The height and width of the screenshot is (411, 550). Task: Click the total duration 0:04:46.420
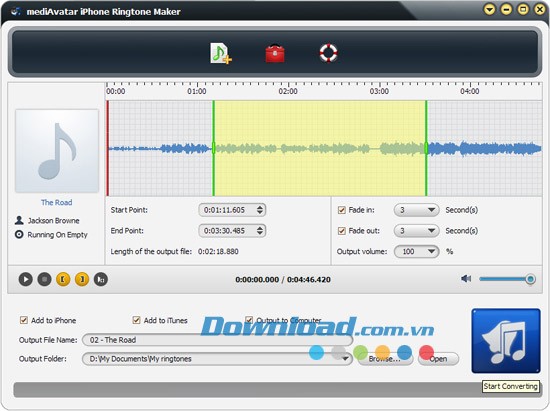pyautogui.click(x=309, y=279)
